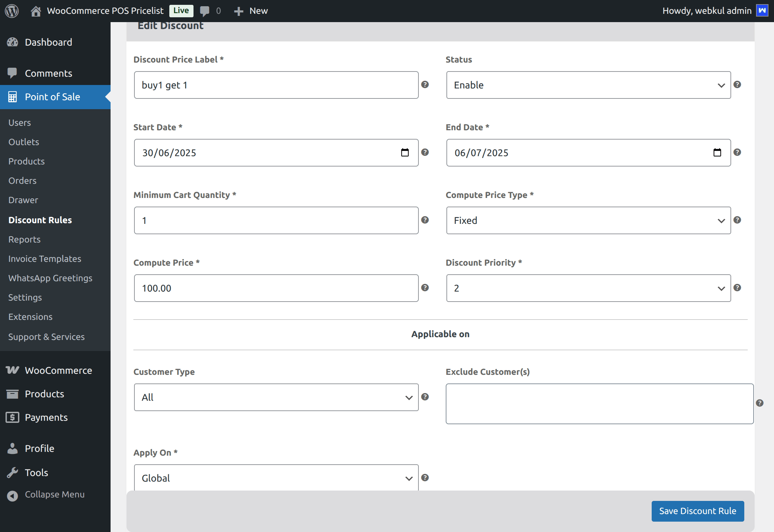Image resolution: width=774 pixels, height=532 pixels.
Task: Click the help icon beside Discount Price Label
Action: 425,85
